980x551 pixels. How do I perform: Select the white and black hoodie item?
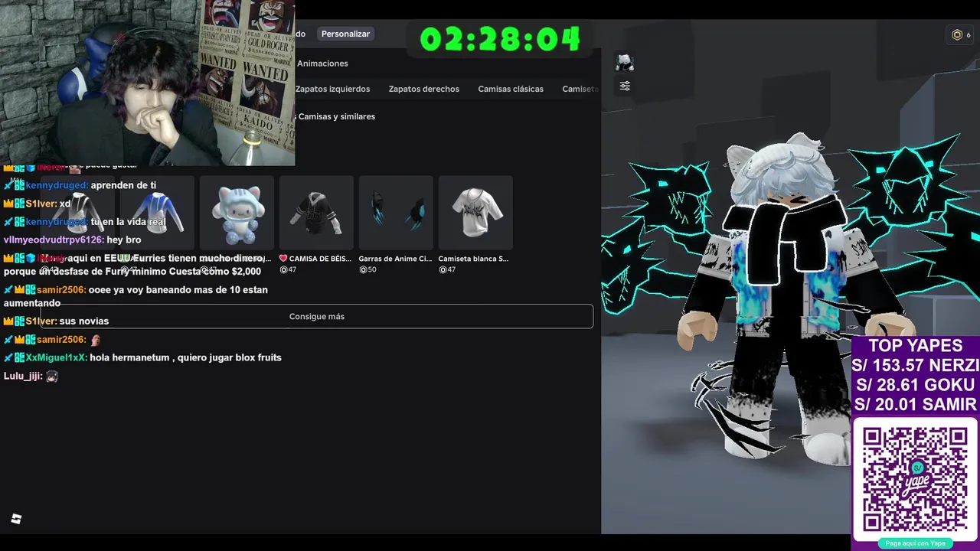click(x=77, y=213)
